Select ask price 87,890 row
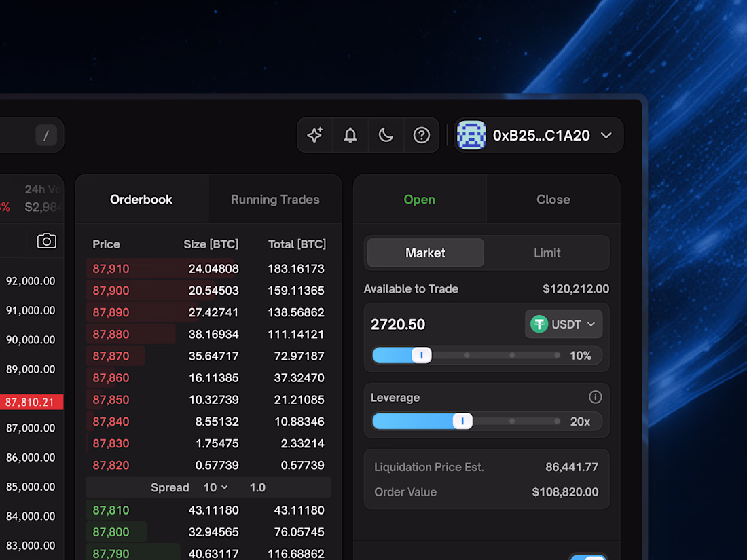The image size is (747, 560). point(208,312)
